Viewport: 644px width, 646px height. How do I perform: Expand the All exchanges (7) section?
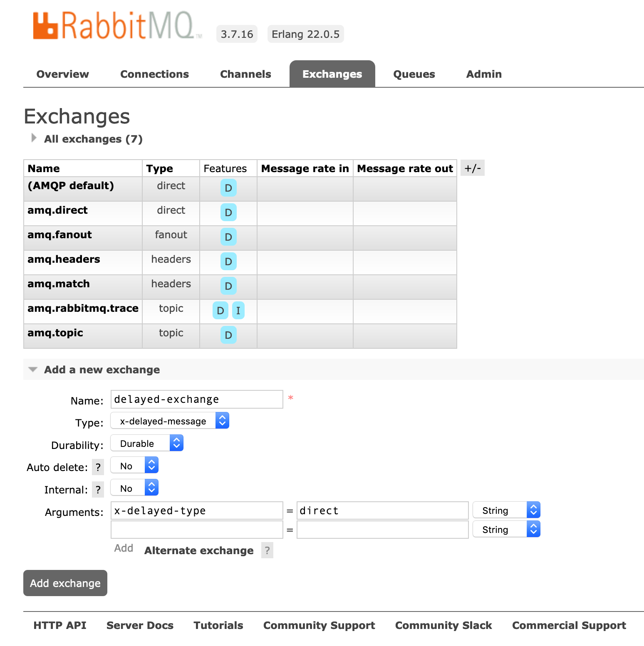click(93, 139)
